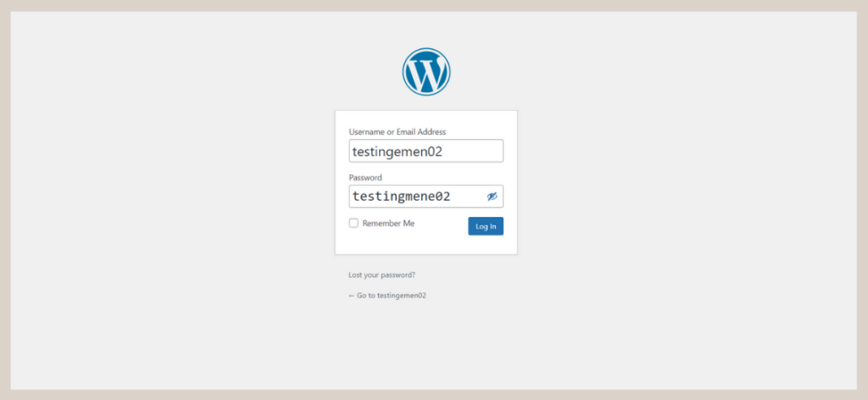
Task: Tick the Remember Me checkbox
Action: pos(353,224)
